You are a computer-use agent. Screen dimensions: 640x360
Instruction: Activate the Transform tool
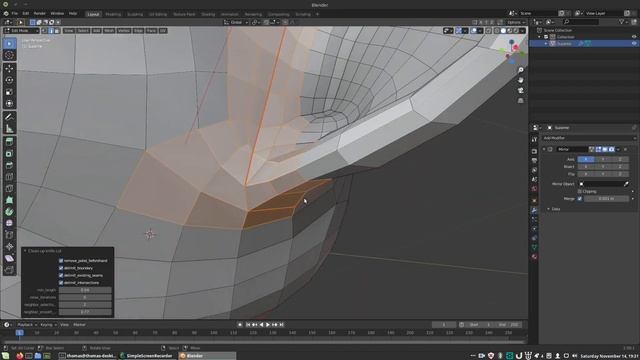click(x=9, y=103)
